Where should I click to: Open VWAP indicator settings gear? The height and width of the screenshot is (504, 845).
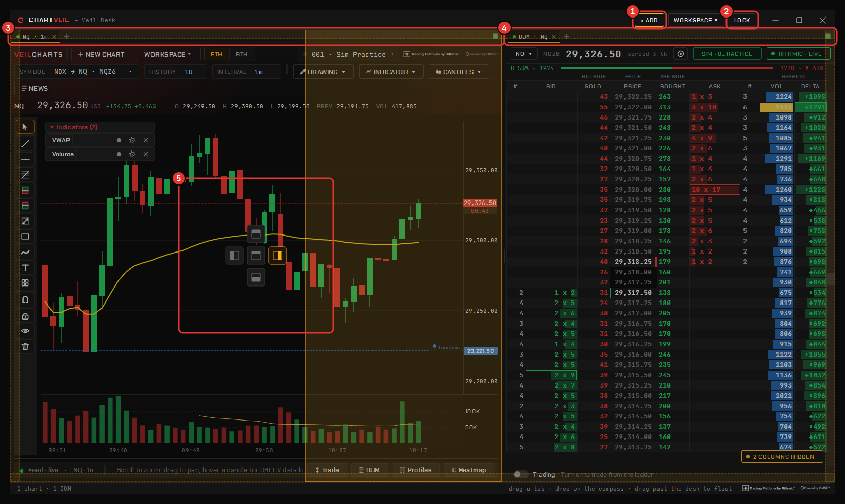tap(132, 140)
